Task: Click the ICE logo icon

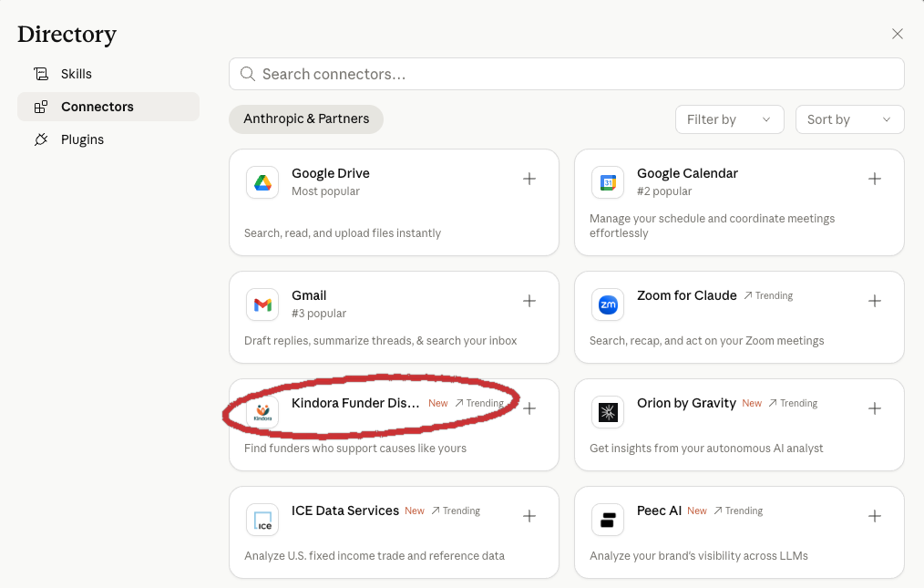Action: click(262, 521)
